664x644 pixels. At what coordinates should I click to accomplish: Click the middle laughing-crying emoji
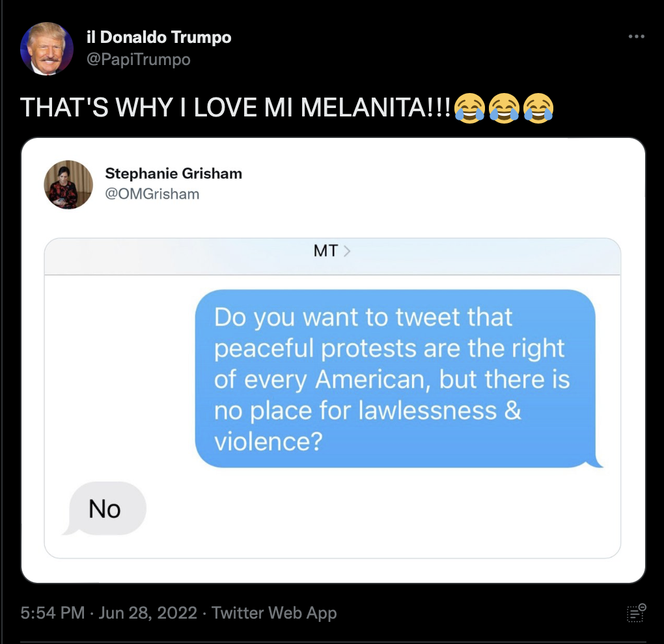504,109
